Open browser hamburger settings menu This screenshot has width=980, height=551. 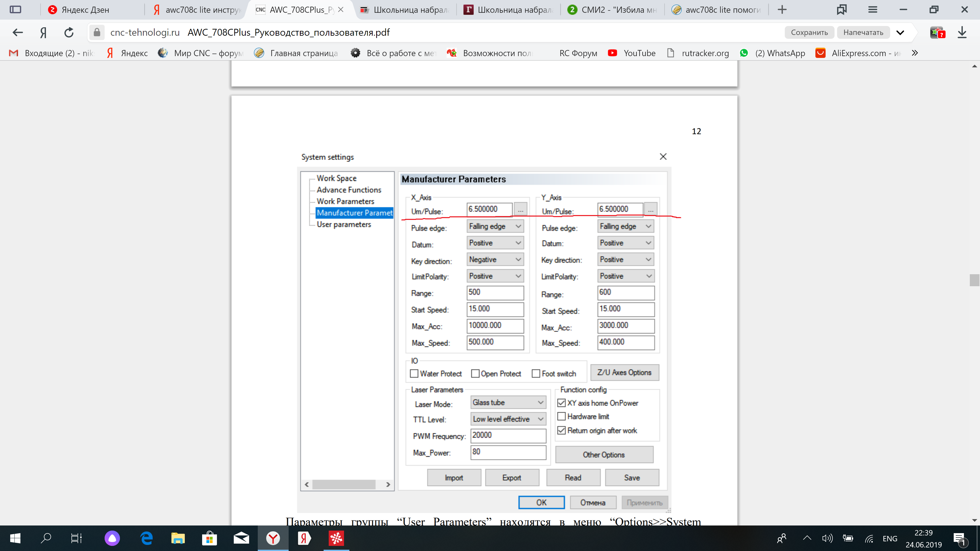[873, 9]
